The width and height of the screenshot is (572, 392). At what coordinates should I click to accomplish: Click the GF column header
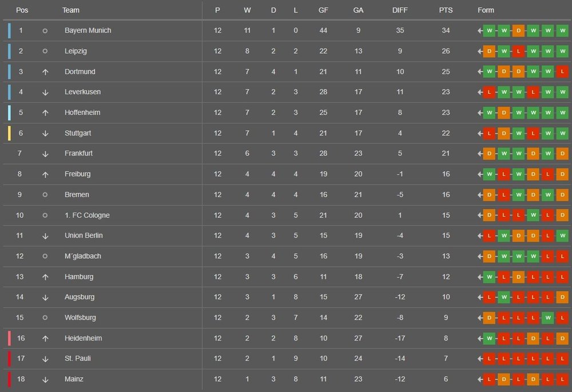click(x=323, y=10)
